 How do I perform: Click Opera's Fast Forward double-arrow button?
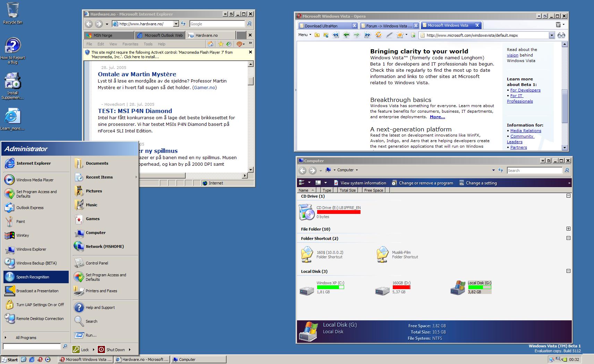coord(367,35)
